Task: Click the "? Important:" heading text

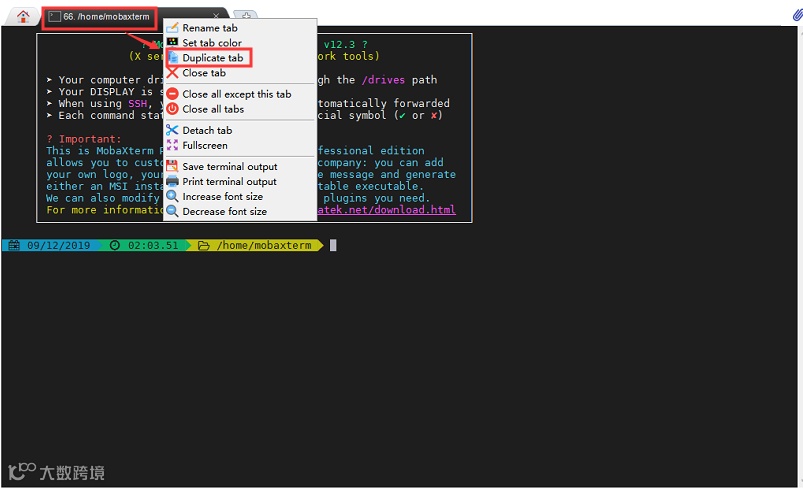Action: [x=84, y=139]
